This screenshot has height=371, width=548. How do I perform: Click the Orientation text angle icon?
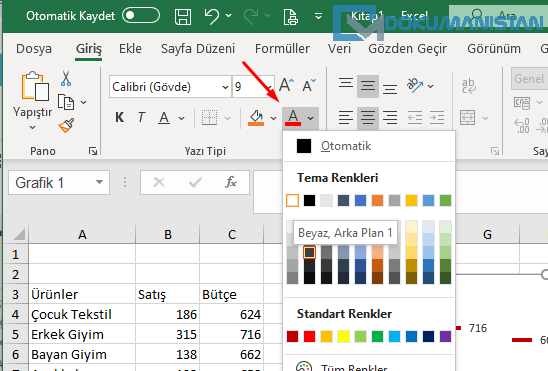[415, 86]
